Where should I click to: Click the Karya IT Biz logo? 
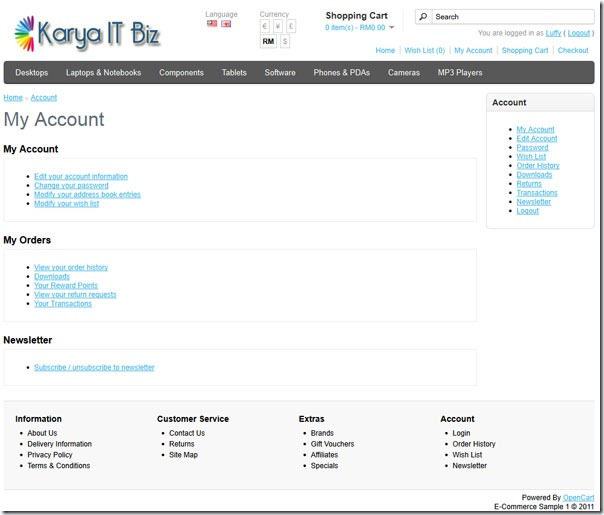click(87, 34)
